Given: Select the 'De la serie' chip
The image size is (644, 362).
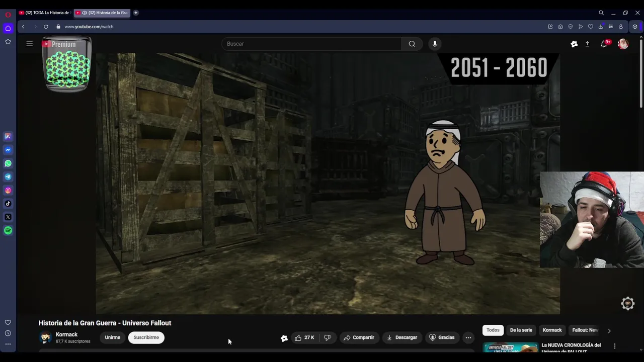Looking at the screenshot, I should [x=521, y=330].
